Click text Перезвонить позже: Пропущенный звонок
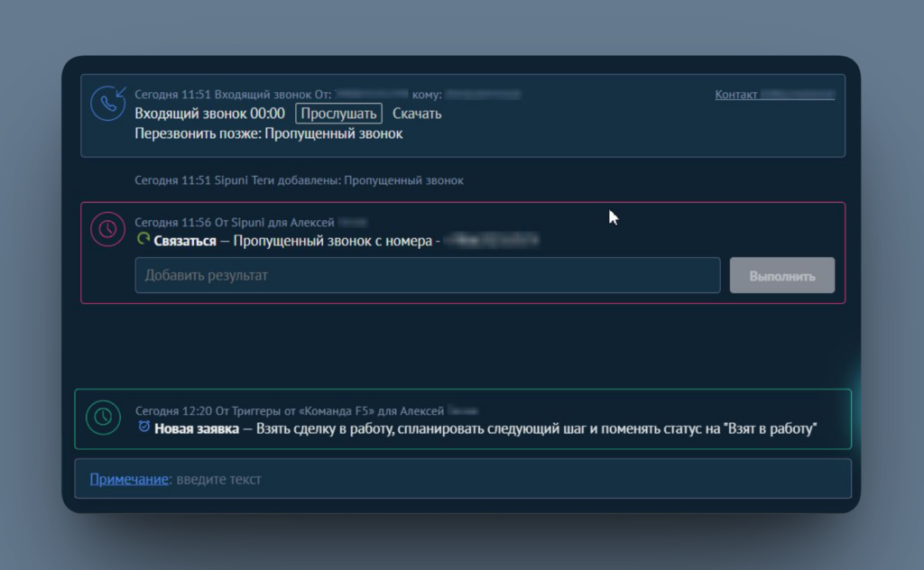 (269, 133)
